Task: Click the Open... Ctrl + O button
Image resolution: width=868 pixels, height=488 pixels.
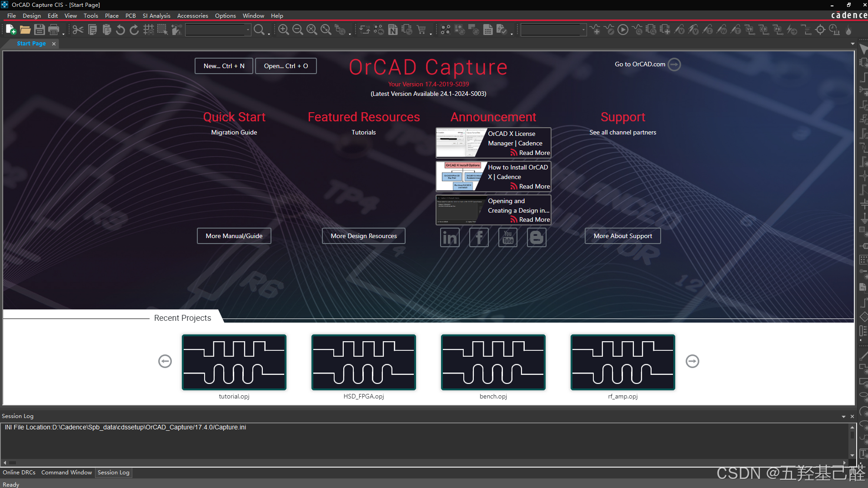Action: [286, 66]
